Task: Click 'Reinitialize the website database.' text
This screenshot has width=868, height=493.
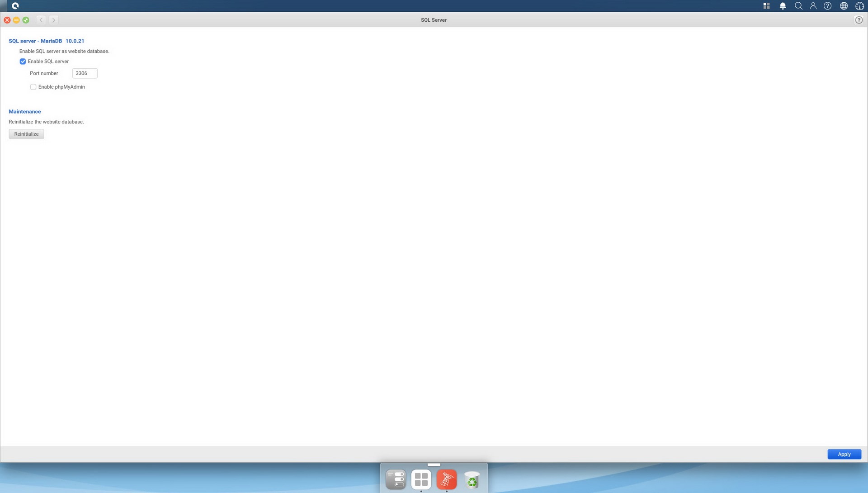Action: coord(46,122)
